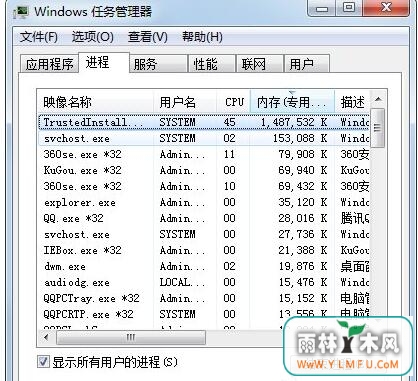The width and height of the screenshot is (418, 381).
Task: Open the 选项(O) menu
Action: pyautogui.click(x=93, y=37)
